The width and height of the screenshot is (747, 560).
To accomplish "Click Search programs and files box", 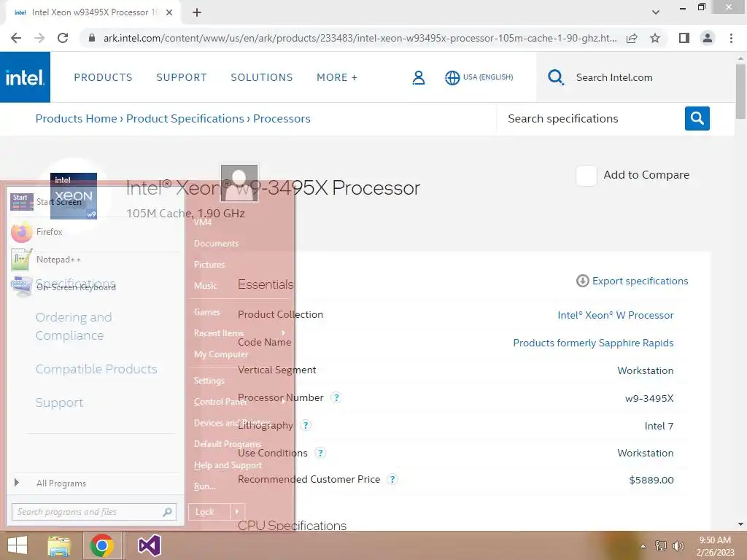I will 94,512.
